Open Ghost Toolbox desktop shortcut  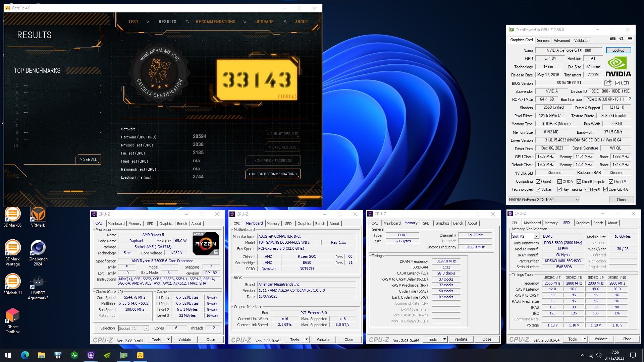tap(12, 321)
